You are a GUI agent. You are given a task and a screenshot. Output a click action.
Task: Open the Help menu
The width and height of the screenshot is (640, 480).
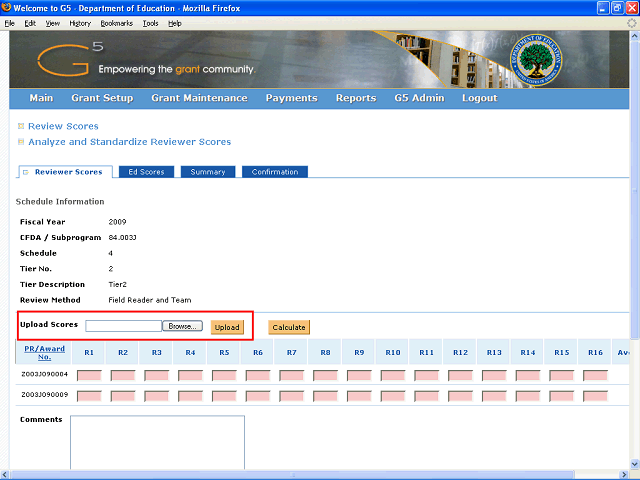(x=175, y=23)
